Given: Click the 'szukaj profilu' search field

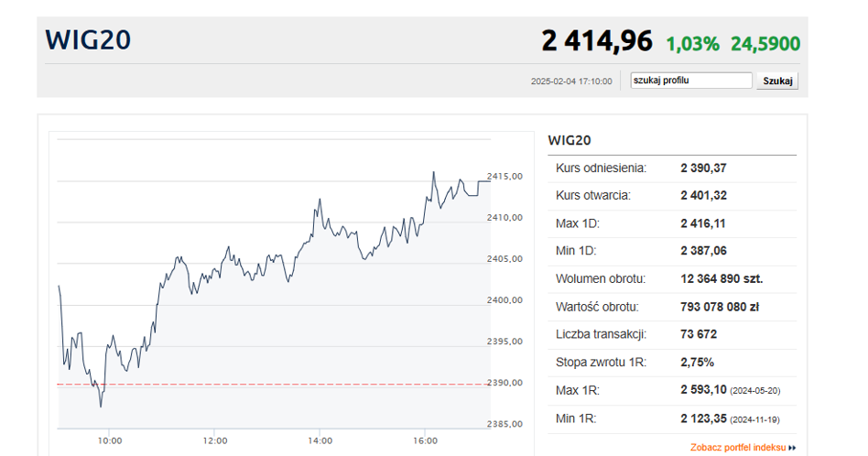Looking at the screenshot, I should pos(691,81).
